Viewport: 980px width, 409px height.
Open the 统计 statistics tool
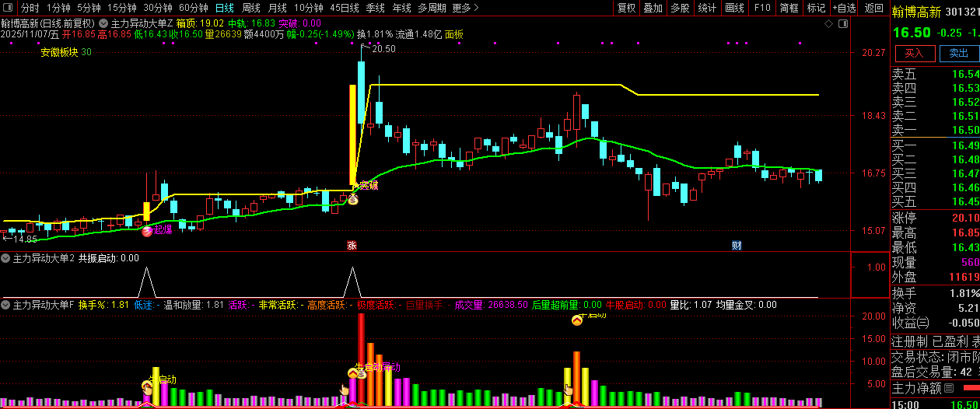click(x=707, y=8)
